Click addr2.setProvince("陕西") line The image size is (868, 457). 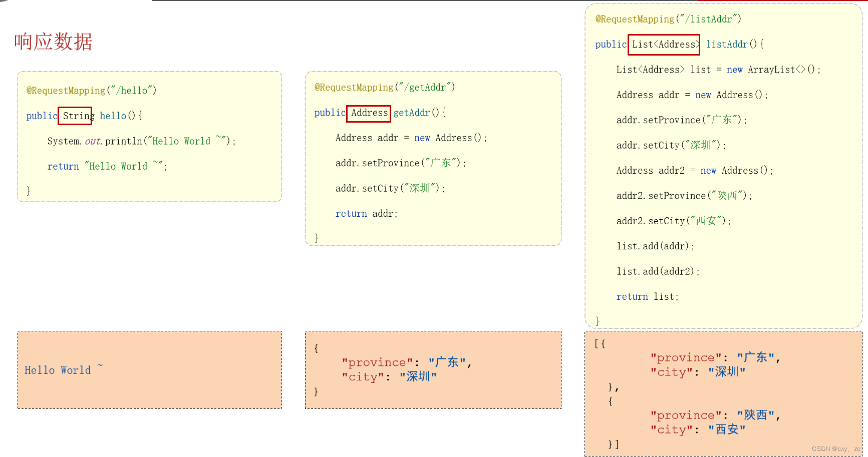click(x=684, y=196)
